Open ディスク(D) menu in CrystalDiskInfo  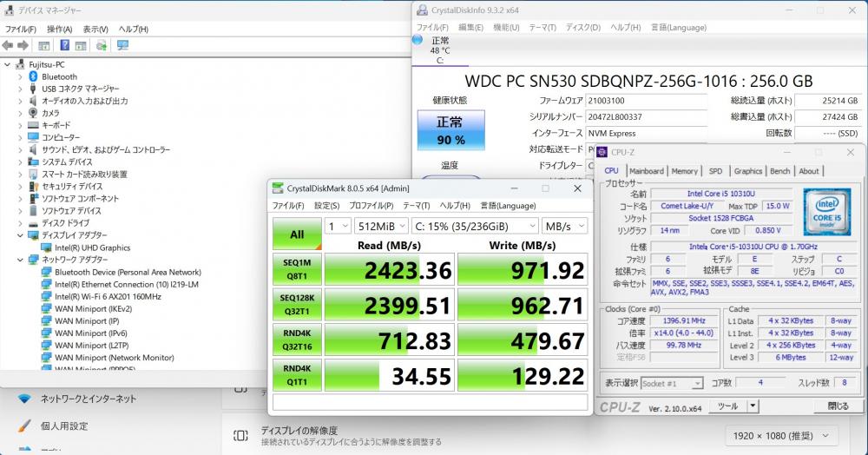583,27
